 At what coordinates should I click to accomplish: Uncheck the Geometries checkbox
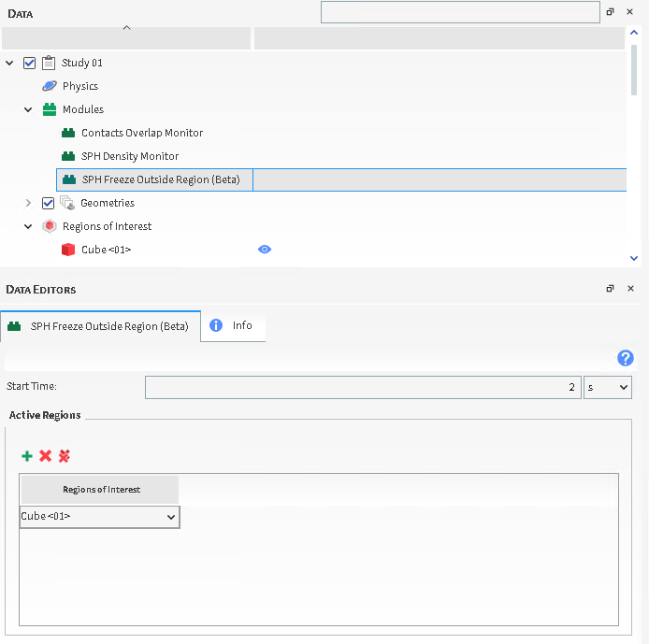(x=49, y=203)
